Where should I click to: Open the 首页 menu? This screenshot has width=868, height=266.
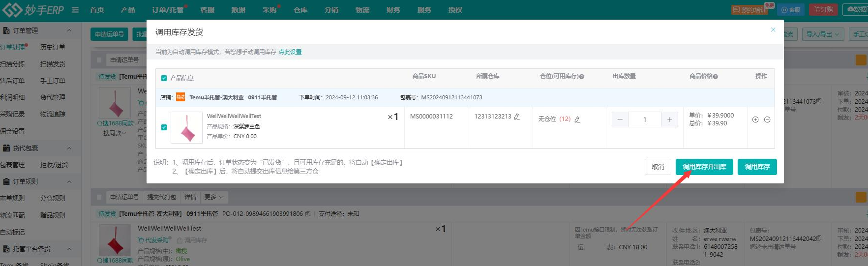[x=97, y=10]
